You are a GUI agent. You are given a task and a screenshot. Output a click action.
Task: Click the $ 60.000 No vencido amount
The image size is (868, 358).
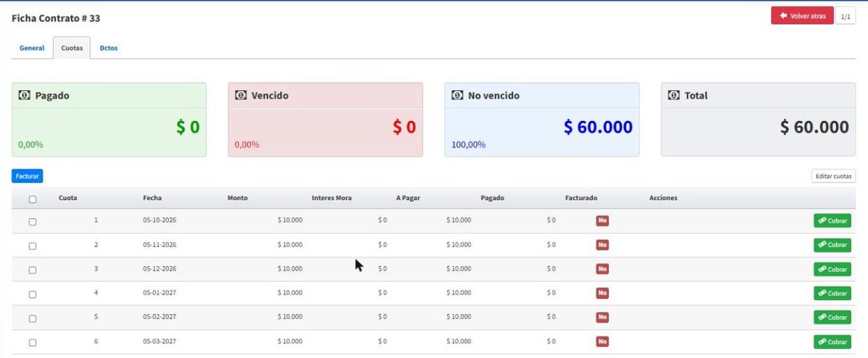pyautogui.click(x=598, y=127)
